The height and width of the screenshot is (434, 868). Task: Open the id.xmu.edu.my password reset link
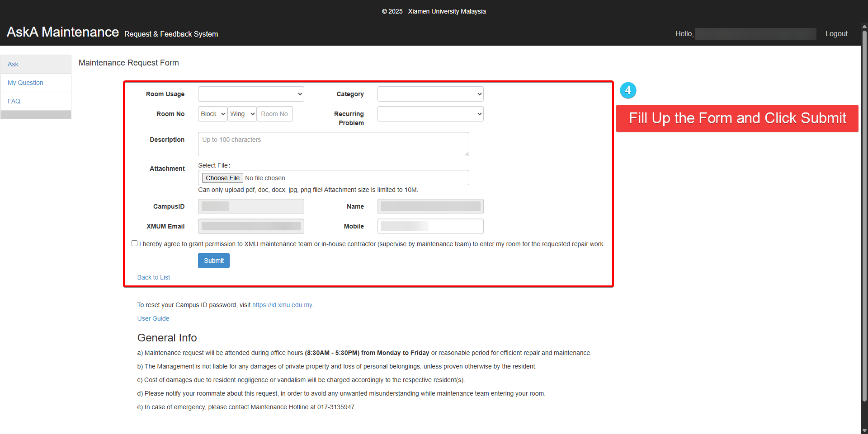pos(282,305)
